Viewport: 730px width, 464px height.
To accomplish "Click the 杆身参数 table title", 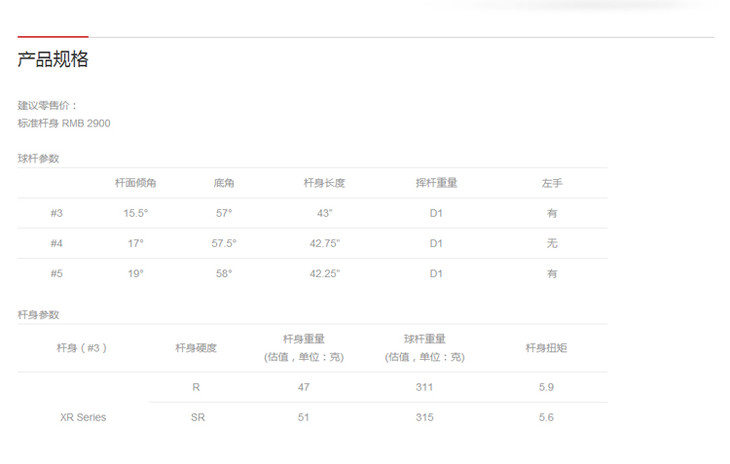I will click(x=38, y=314).
